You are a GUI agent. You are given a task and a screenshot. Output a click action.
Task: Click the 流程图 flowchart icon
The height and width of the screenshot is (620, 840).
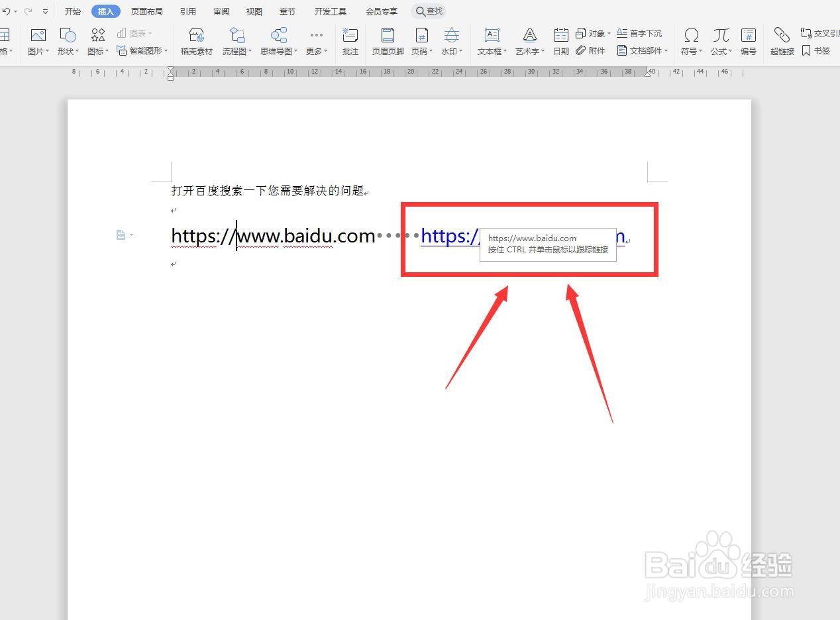coord(236,35)
